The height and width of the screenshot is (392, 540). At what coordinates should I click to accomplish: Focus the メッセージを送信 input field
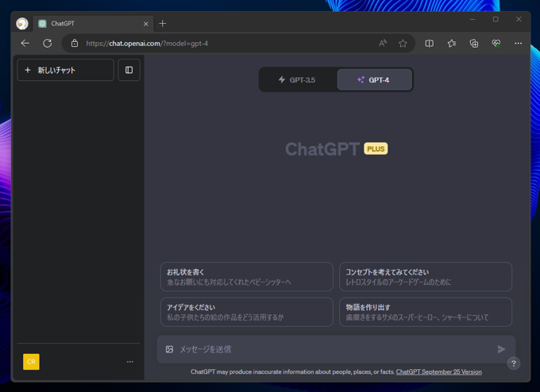point(336,349)
